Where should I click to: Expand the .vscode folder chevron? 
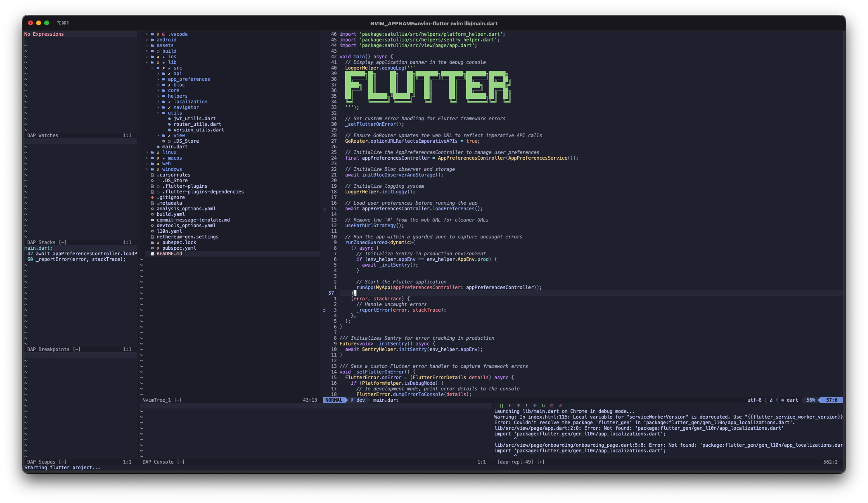point(147,34)
